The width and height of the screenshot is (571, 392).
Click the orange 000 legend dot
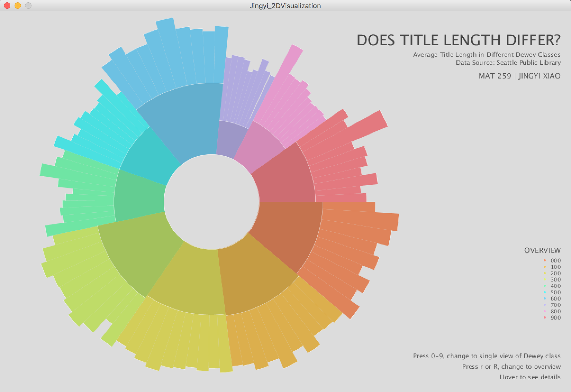click(545, 261)
